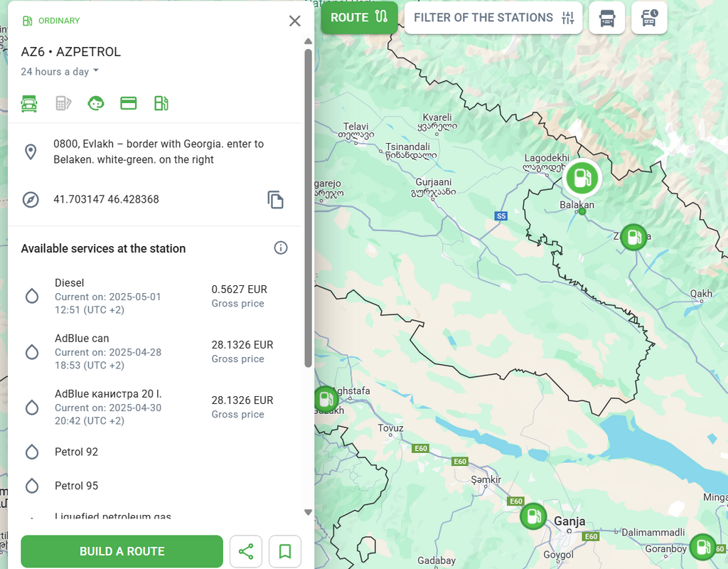
Task: Click Build a Route button
Action: [x=122, y=551]
